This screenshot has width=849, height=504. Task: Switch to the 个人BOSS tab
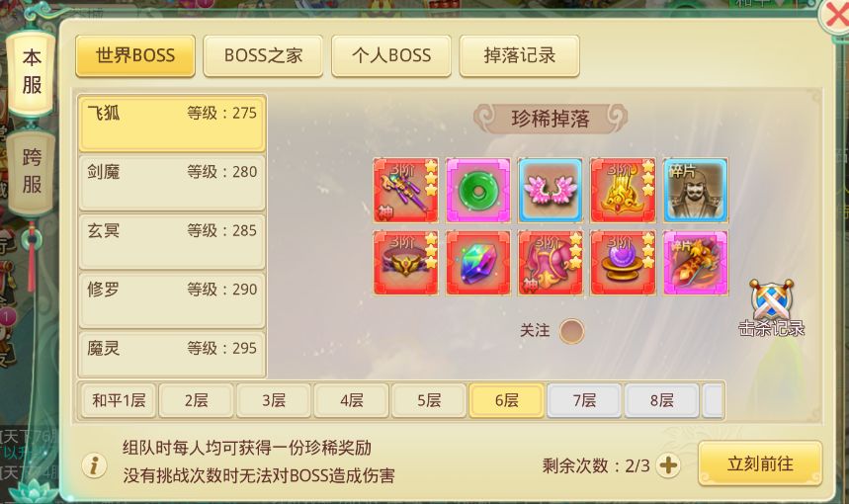pos(391,55)
